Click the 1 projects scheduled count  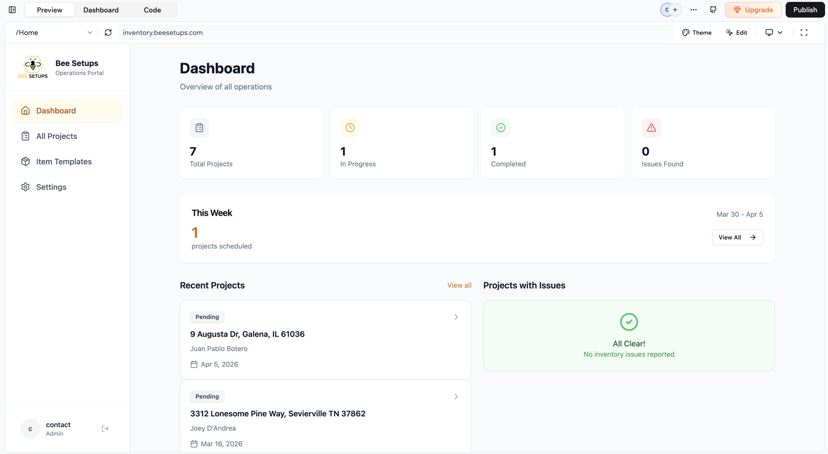[x=195, y=233]
